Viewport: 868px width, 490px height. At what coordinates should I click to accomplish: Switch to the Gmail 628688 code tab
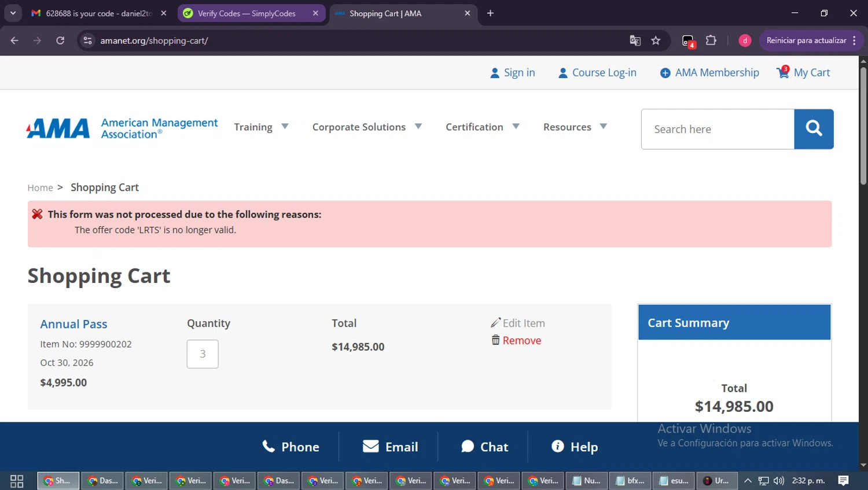[x=98, y=13]
